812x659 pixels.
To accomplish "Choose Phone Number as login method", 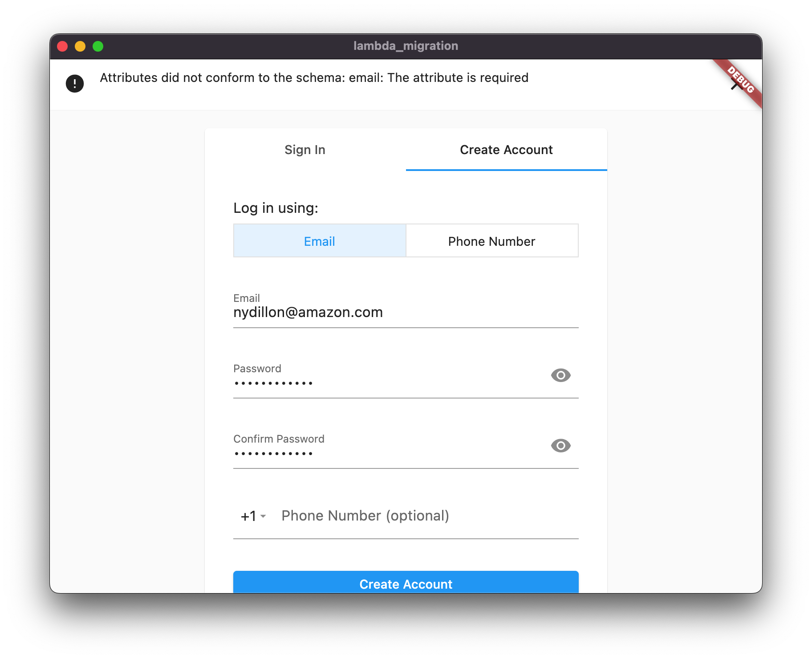I will click(492, 241).
